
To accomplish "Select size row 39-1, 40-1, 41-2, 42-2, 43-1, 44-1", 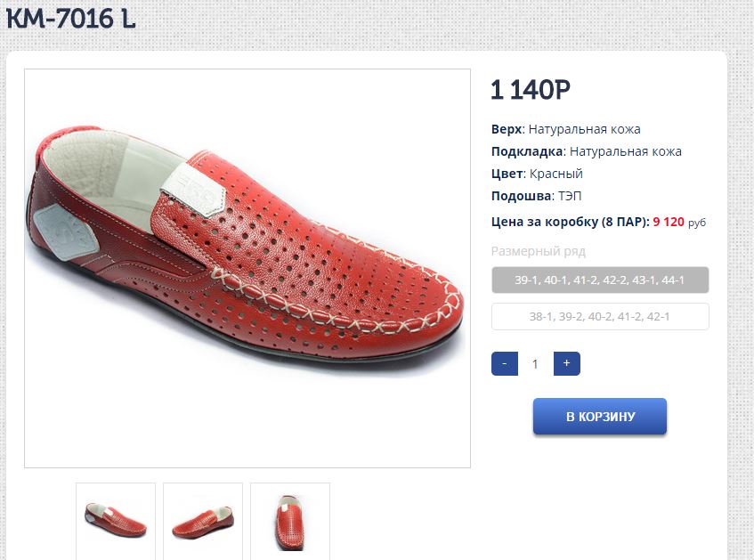I will pyautogui.click(x=600, y=280).
